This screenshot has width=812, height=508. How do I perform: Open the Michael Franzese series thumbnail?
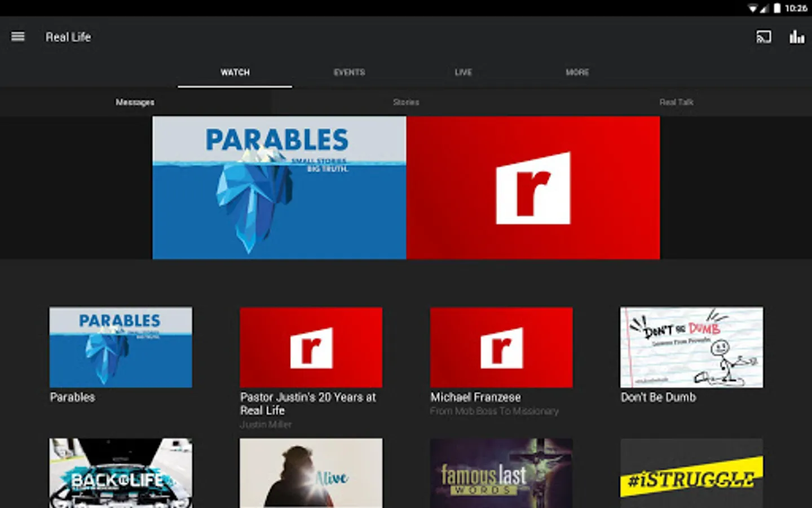[x=501, y=347]
